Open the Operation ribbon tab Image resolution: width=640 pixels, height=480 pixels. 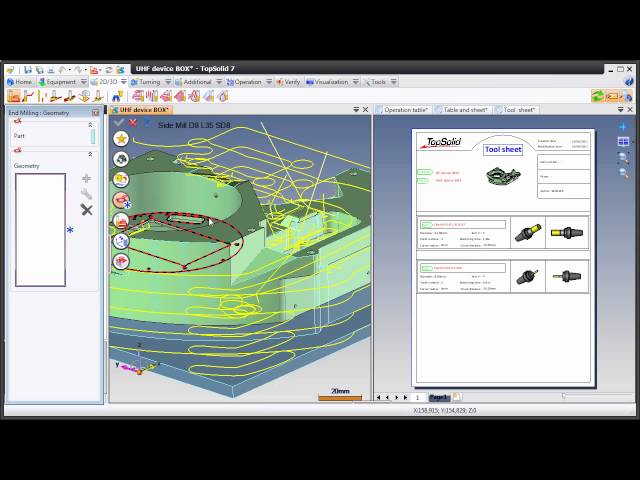coord(247,82)
